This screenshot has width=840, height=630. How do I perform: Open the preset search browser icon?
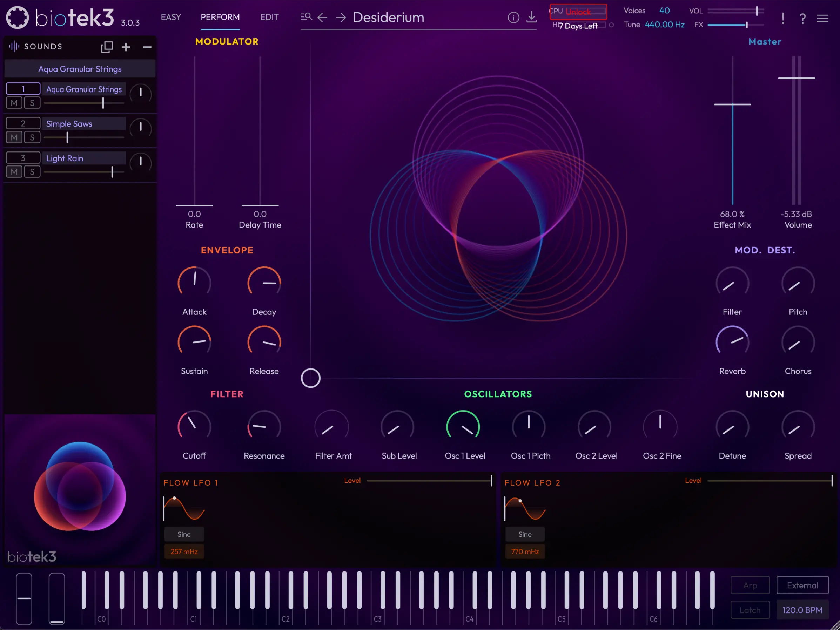pyautogui.click(x=306, y=17)
